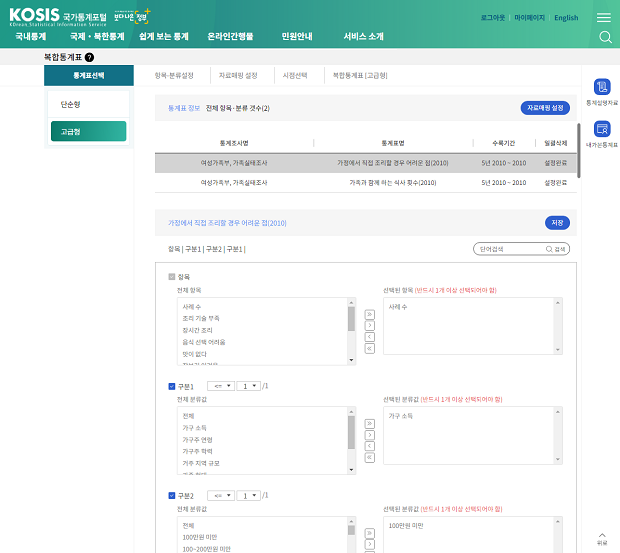Click the magnifier 검색 icon in word search box
Image resolution: width=620 pixels, height=553 pixels.
549,249
